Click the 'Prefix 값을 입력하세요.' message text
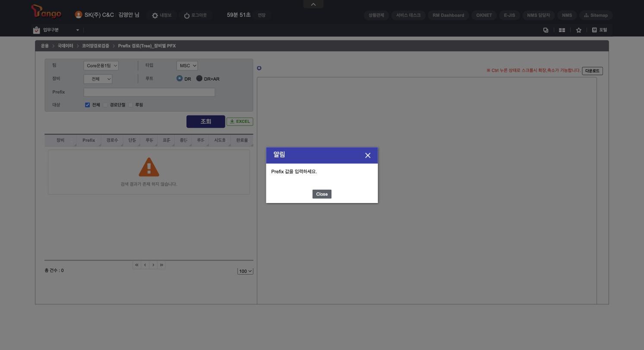The image size is (644, 350). click(x=294, y=172)
